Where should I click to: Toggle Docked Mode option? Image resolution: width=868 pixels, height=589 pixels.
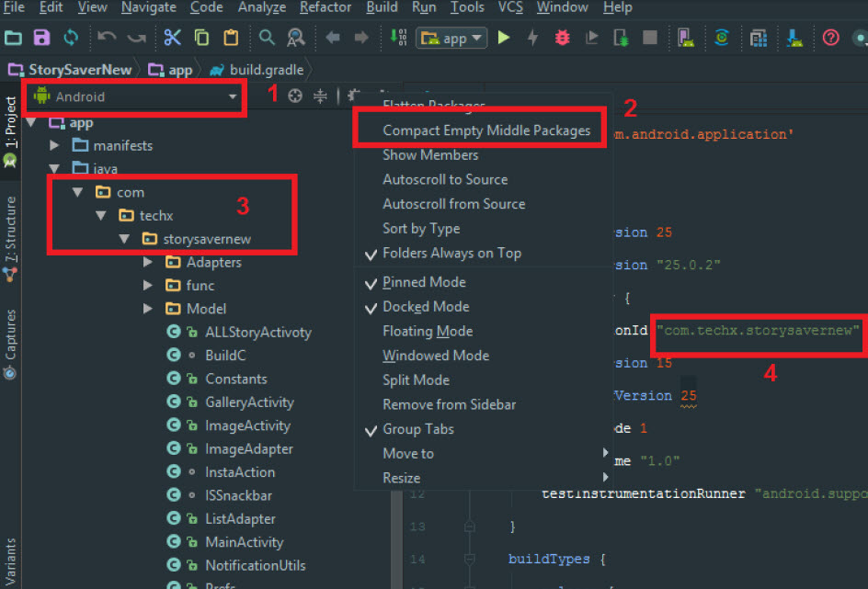(426, 307)
